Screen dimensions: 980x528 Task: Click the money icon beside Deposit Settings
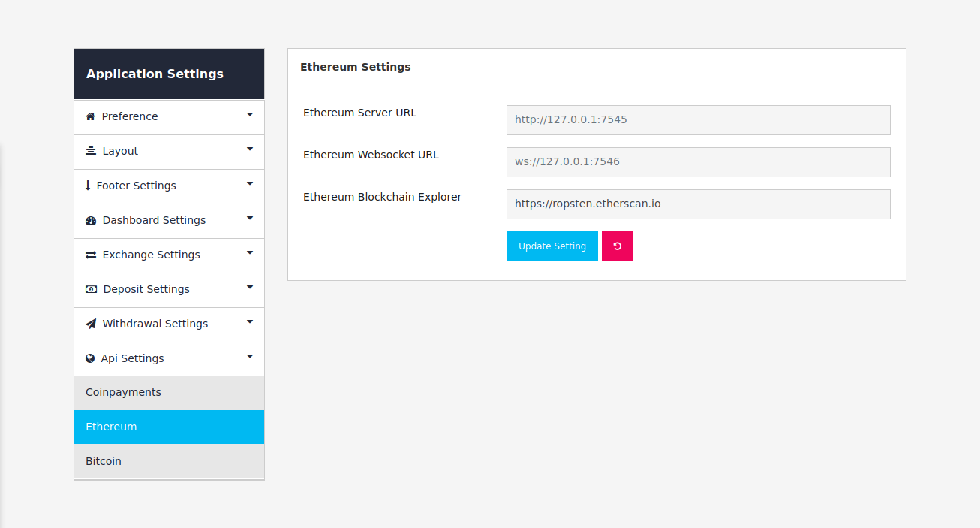pyautogui.click(x=92, y=289)
